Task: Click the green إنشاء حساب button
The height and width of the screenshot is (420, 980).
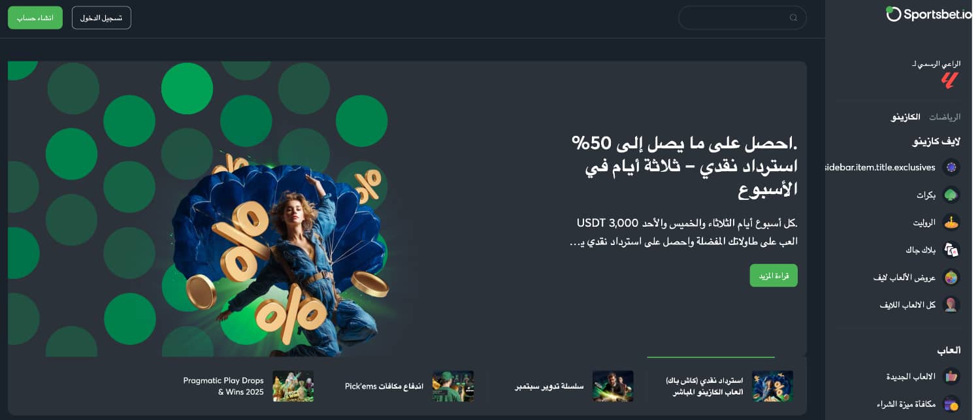Action: (x=35, y=18)
